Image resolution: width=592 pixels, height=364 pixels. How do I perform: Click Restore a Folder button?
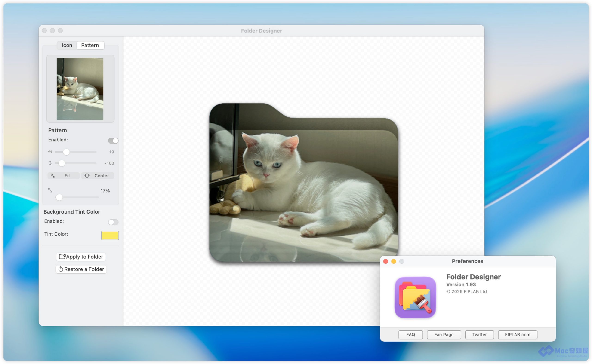click(x=81, y=269)
